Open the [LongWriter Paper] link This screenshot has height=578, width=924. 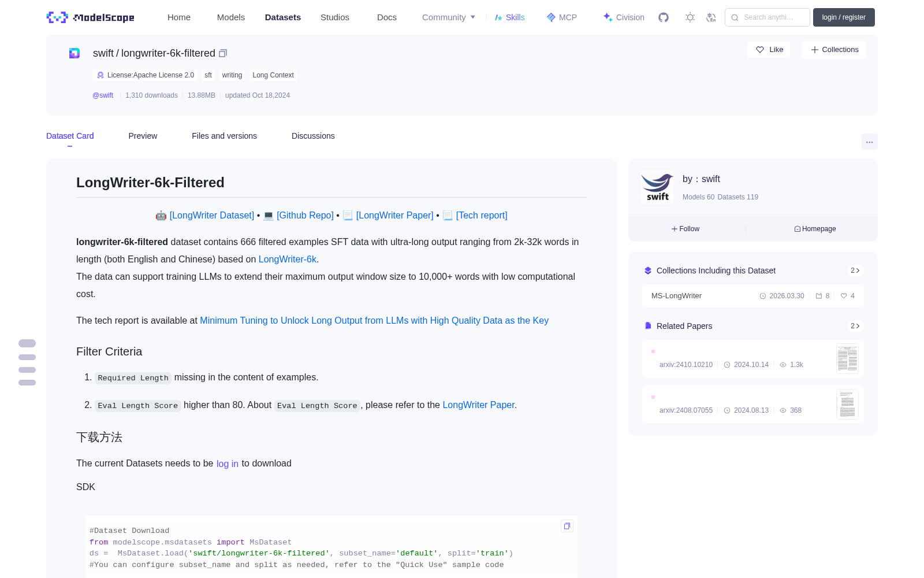pyautogui.click(x=395, y=215)
